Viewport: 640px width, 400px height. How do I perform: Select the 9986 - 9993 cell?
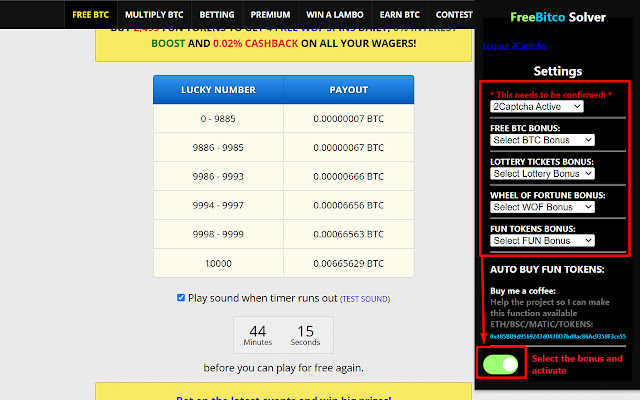(x=218, y=176)
